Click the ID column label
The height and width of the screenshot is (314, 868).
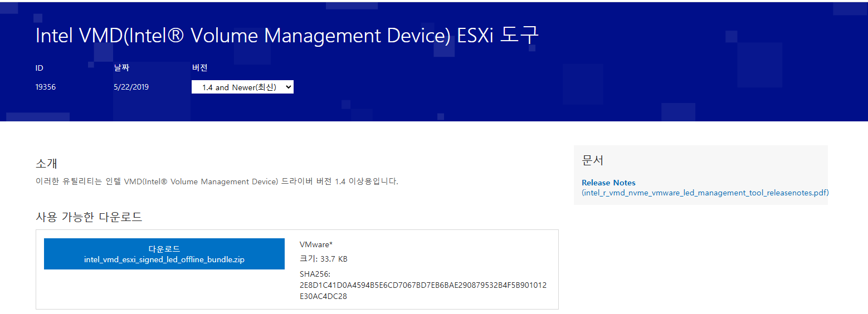(x=40, y=68)
